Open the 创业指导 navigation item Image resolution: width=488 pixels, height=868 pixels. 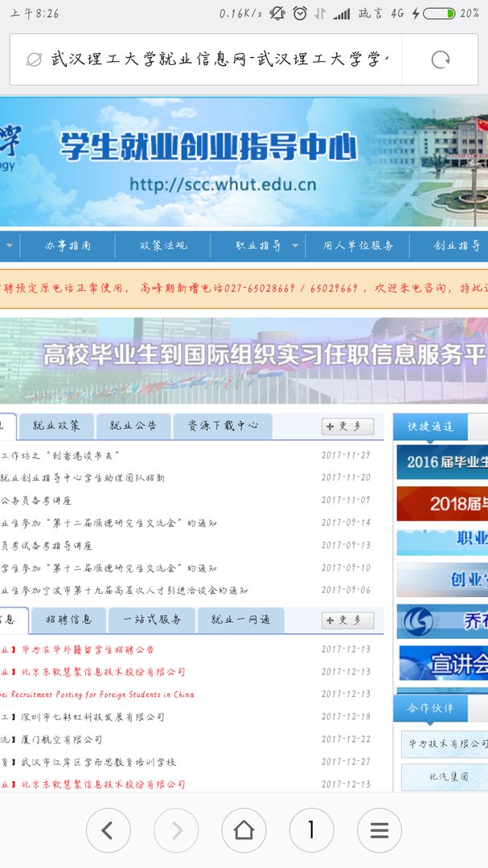pyautogui.click(x=457, y=246)
